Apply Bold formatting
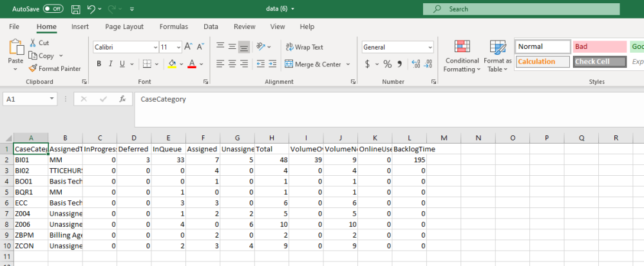Image resolution: width=644 pixels, height=266 pixels. coord(99,64)
